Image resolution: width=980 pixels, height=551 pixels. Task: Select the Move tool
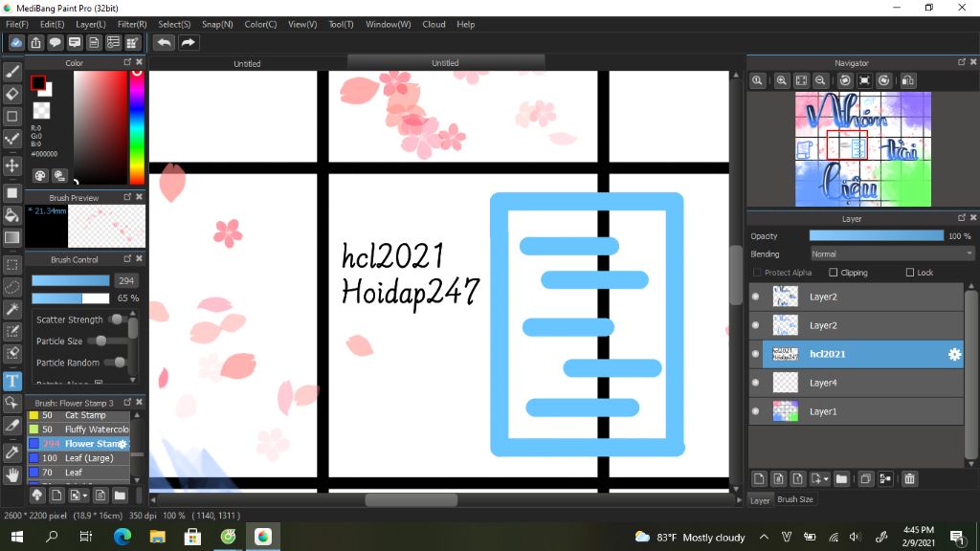tap(11, 165)
